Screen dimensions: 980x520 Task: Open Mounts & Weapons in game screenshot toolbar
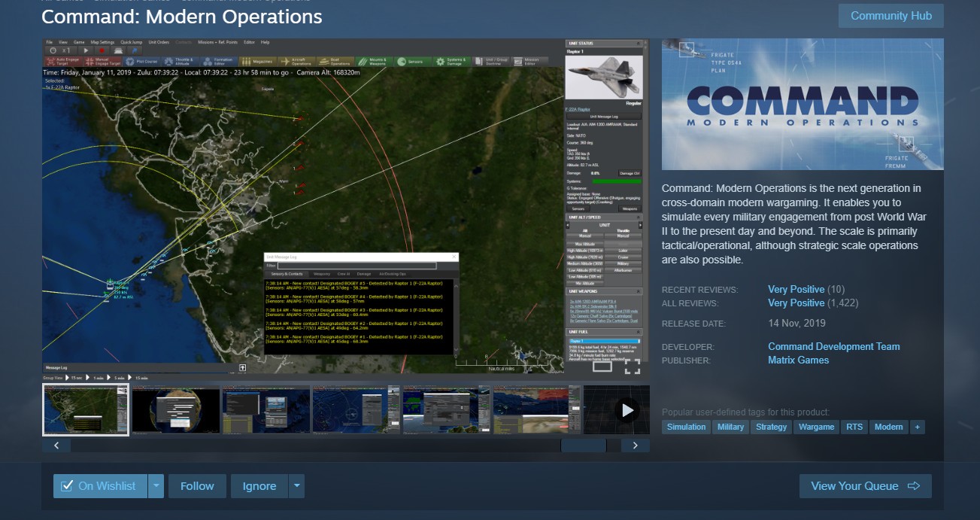tap(374, 61)
